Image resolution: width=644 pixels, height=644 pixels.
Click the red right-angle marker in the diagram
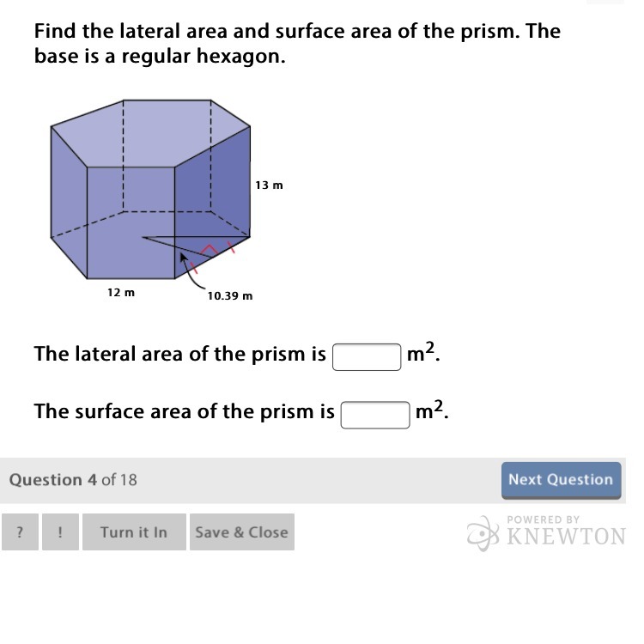pos(209,250)
